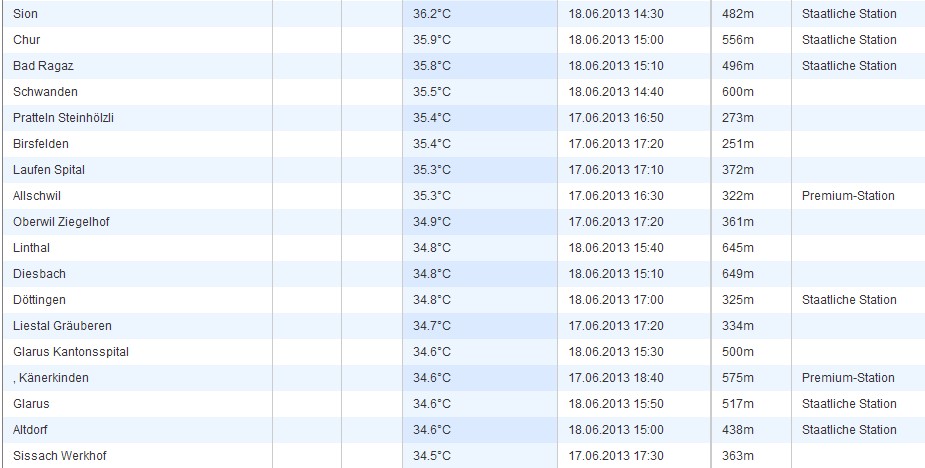Image resolution: width=925 pixels, height=468 pixels.
Task: Select Pratteln Steinhölzli in the list
Action: 63,118
